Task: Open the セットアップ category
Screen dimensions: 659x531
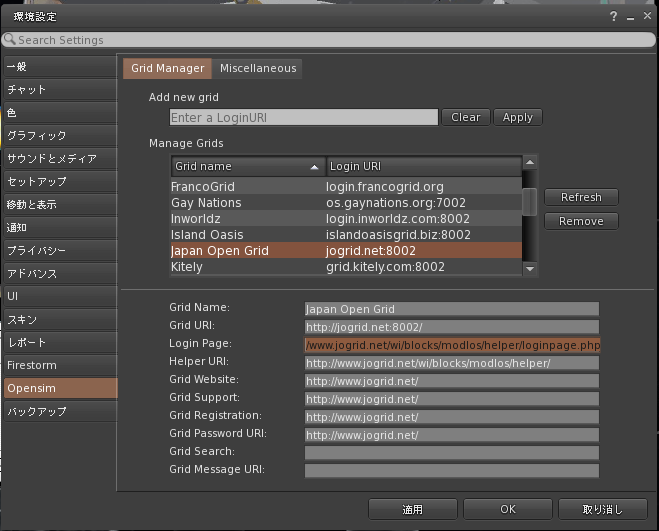Action: tap(61, 182)
